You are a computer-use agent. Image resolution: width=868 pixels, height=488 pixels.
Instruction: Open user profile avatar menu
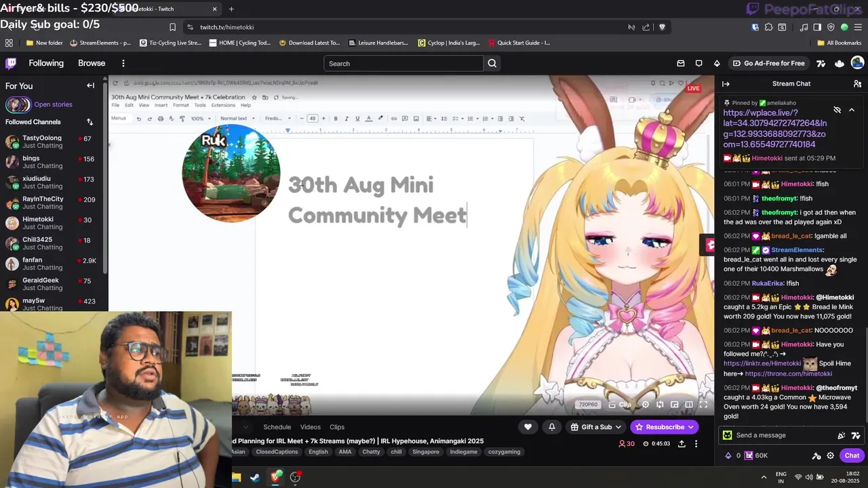click(x=857, y=63)
